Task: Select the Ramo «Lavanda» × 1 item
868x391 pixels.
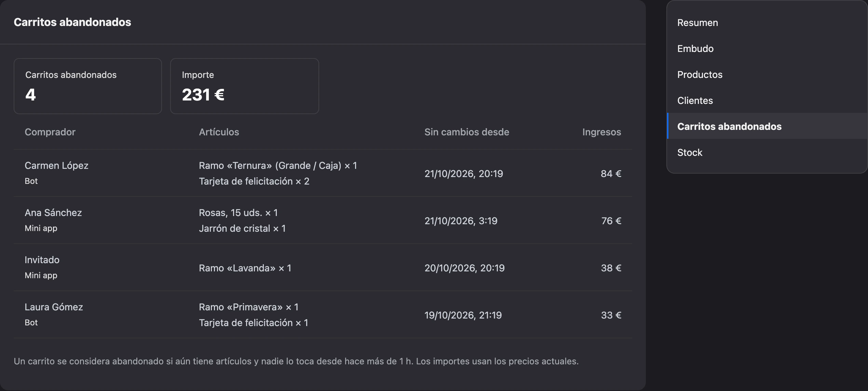Action: (x=245, y=268)
